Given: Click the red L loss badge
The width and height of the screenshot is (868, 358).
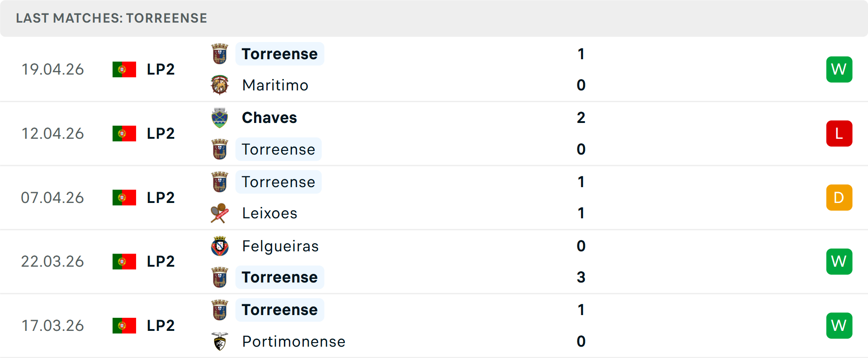Looking at the screenshot, I should pos(839,134).
